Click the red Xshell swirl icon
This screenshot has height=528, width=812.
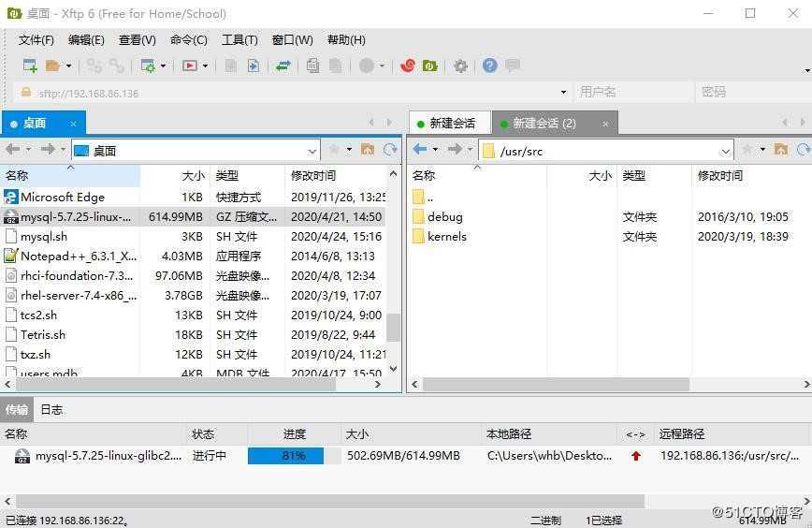tap(408, 66)
